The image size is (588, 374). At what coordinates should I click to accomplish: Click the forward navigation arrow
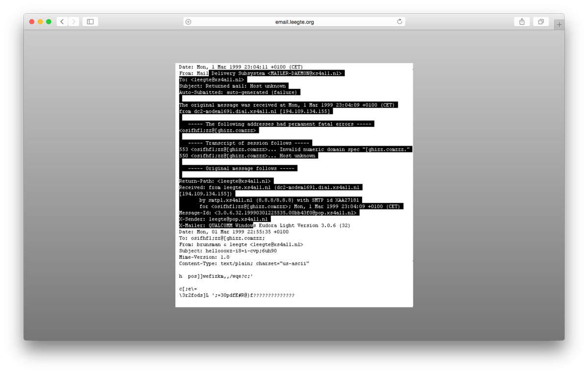(73, 22)
